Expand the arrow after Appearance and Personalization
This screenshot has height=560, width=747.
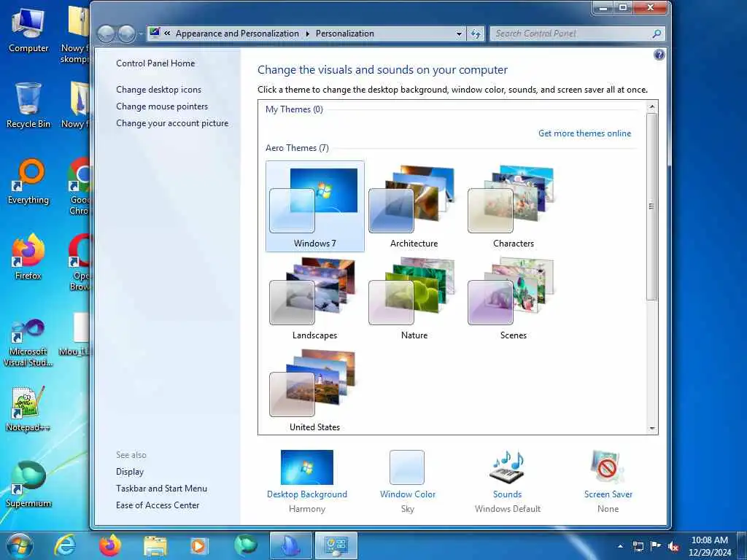pyautogui.click(x=307, y=34)
